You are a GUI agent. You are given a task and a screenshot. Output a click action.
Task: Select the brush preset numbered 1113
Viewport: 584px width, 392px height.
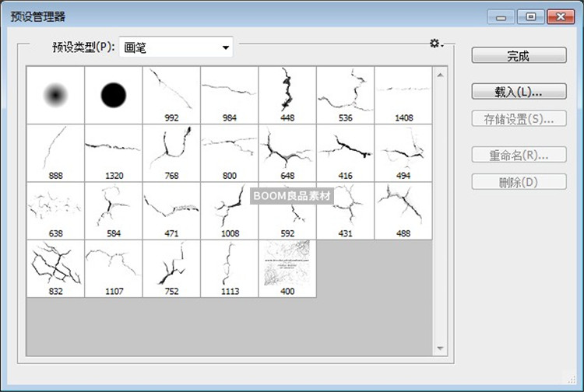tap(229, 268)
